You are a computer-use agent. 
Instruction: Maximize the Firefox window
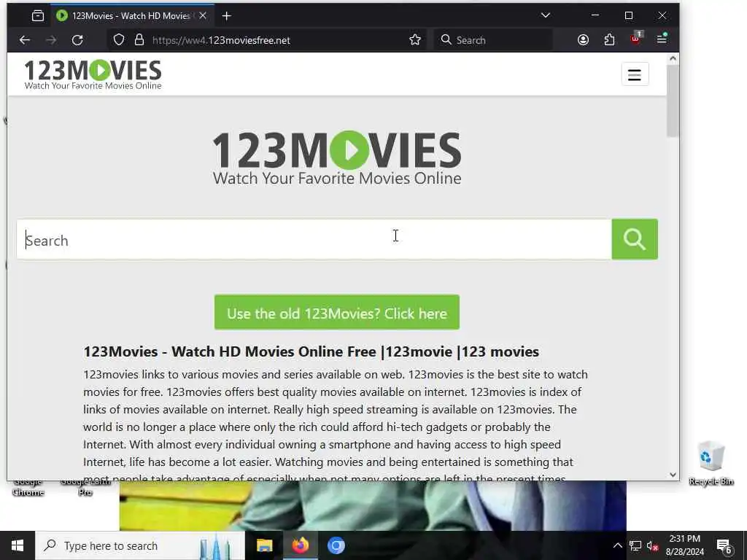click(x=629, y=15)
